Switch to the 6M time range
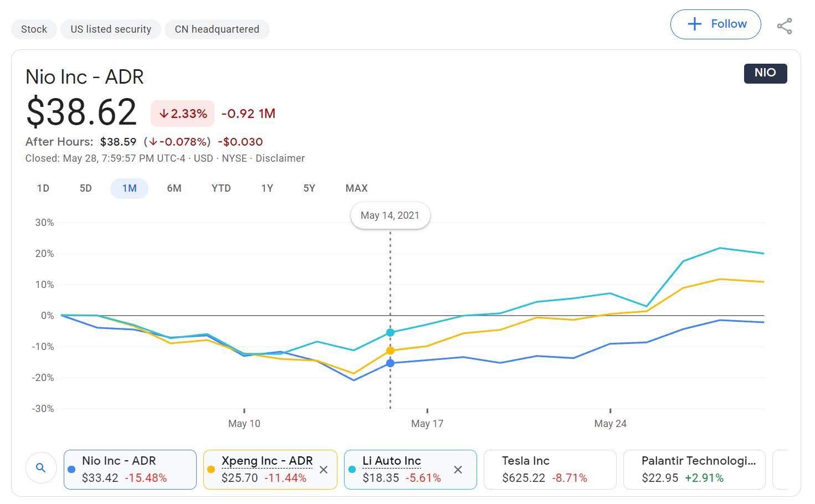Viewport: 815px width, 504px height. pyautogui.click(x=174, y=188)
